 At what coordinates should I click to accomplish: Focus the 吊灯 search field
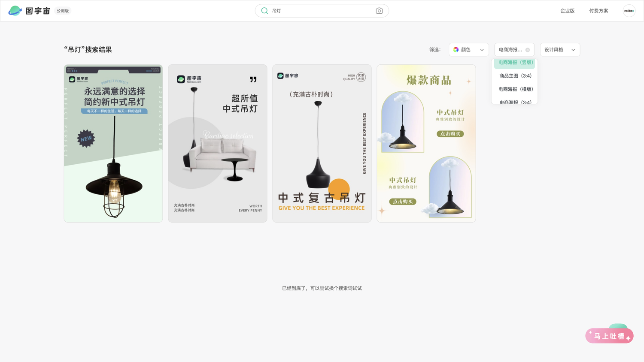coord(322,11)
